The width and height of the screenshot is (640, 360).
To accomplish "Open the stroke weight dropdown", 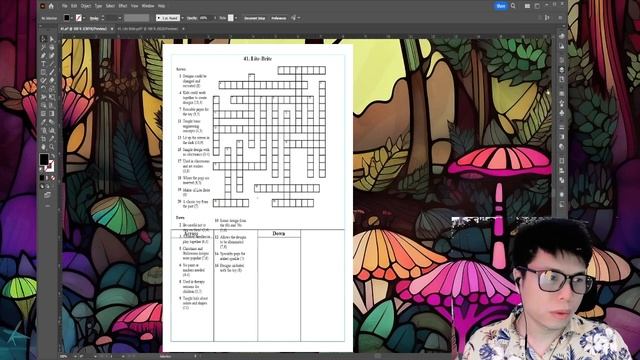I will 120,18.
